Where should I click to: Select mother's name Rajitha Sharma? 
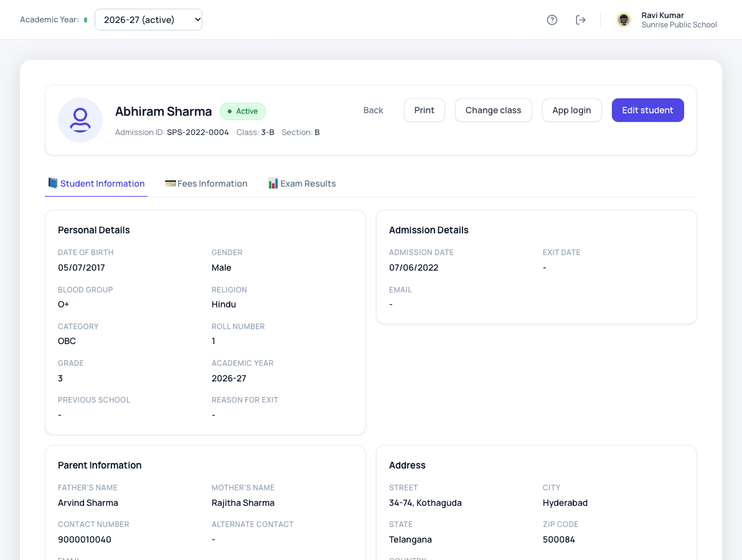[243, 503]
